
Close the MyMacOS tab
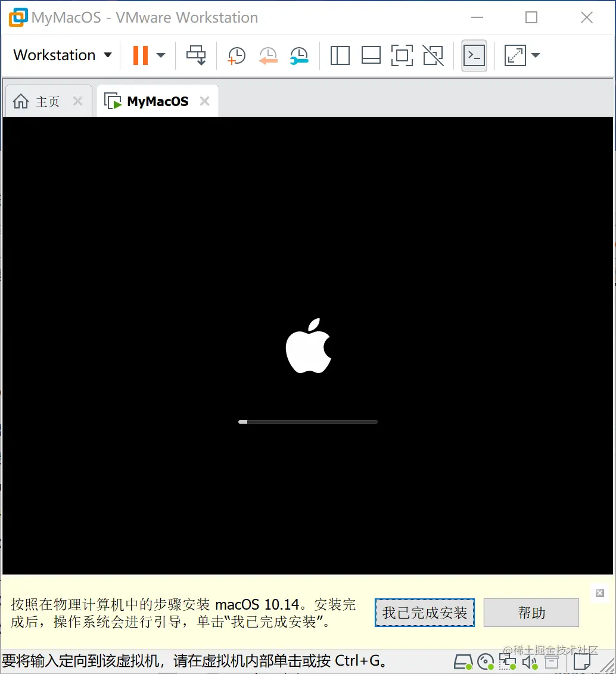coord(204,101)
